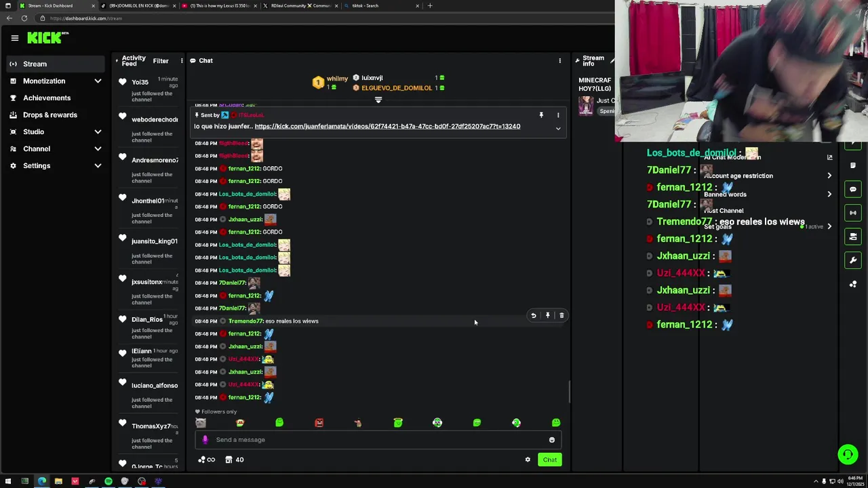Image resolution: width=868 pixels, height=488 pixels.
Task: Click the channel points dots icon in right rail
Action: pyautogui.click(x=853, y=284)
